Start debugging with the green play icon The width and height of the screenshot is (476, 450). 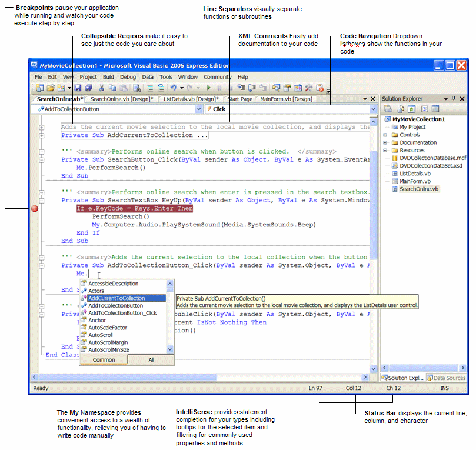208,88
